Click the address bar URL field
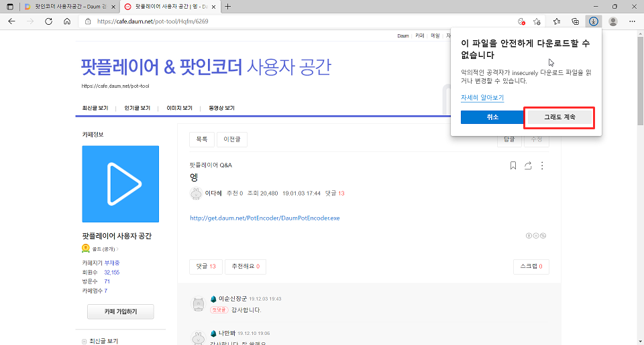644x345 pixels. (x=296, y=21)
